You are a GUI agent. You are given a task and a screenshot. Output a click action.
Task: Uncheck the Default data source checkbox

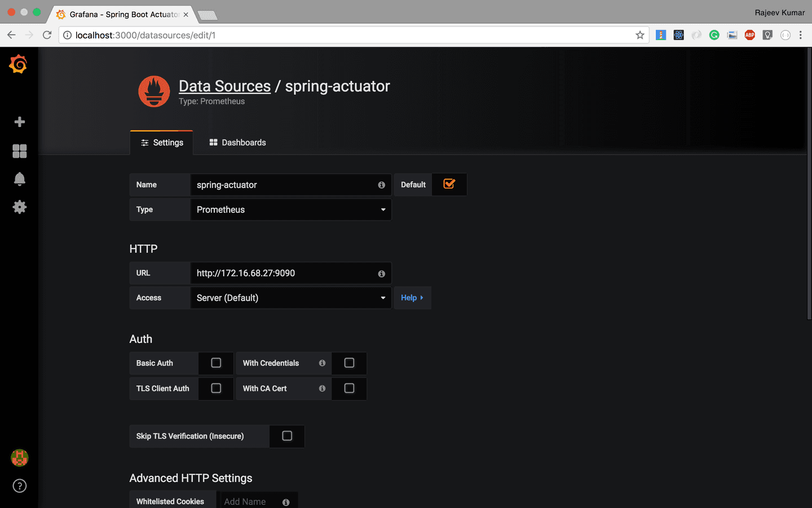tap(449, 184)
